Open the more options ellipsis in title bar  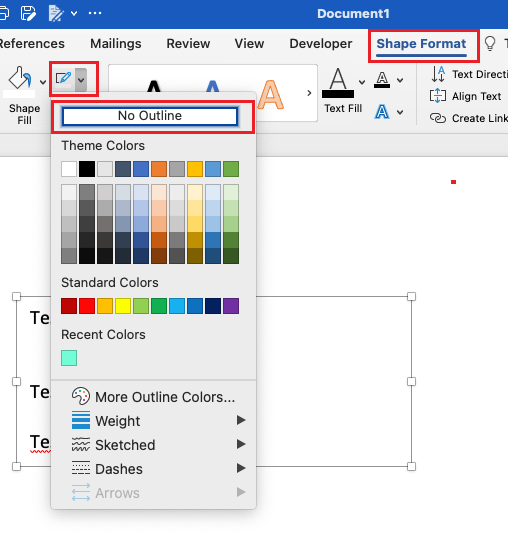pyautogui.click(x=95, y=13)
